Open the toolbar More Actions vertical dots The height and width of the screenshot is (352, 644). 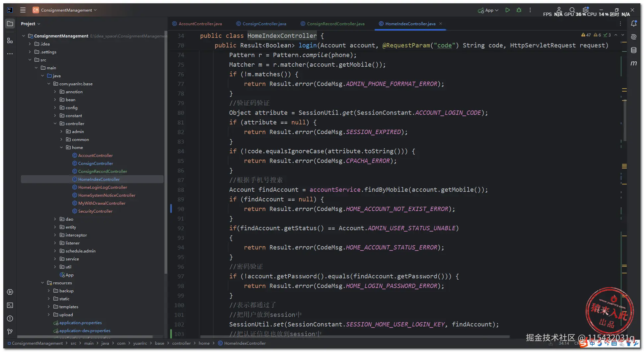pos(530,10)
